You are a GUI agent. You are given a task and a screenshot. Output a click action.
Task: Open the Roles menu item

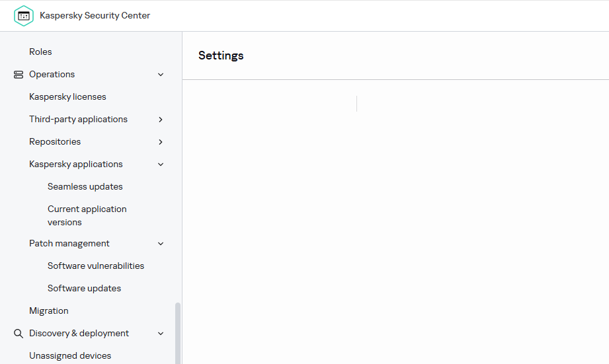click(x=40, y=52)
